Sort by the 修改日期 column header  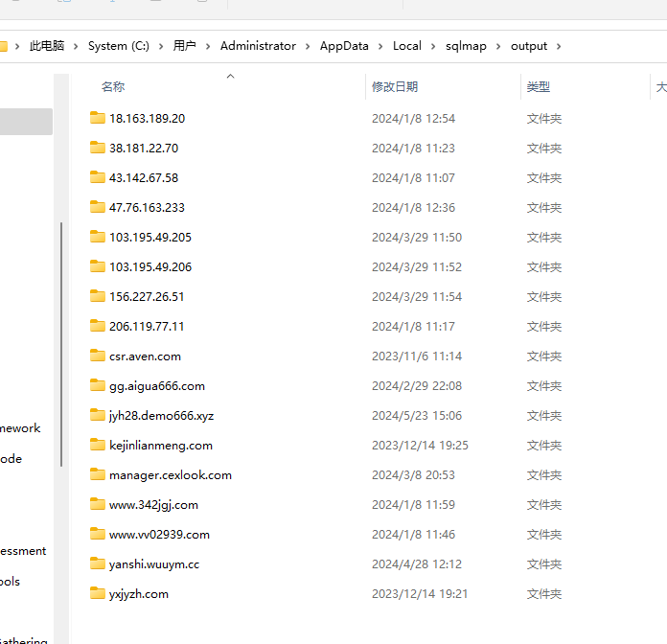[395, 87]
